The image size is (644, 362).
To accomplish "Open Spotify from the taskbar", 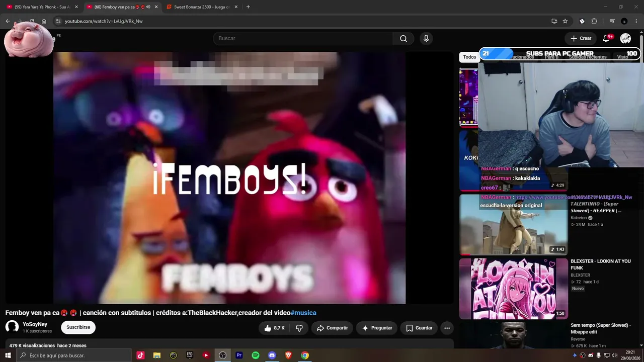I will pyautogui.click(x=256, y=355).
